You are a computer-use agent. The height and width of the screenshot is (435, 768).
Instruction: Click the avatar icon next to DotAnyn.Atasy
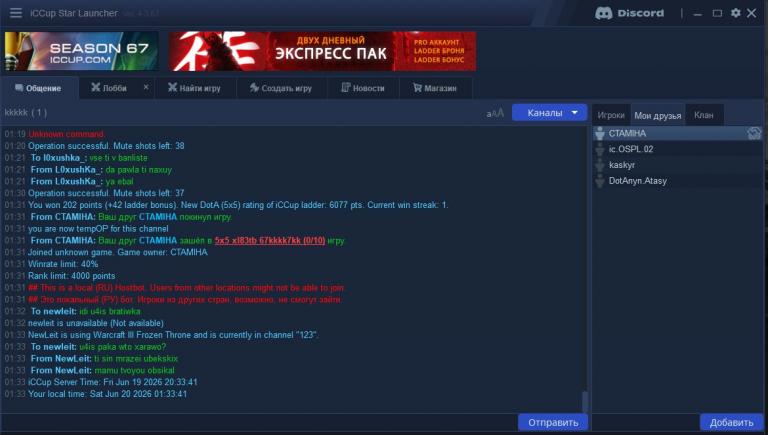(600, 181)
